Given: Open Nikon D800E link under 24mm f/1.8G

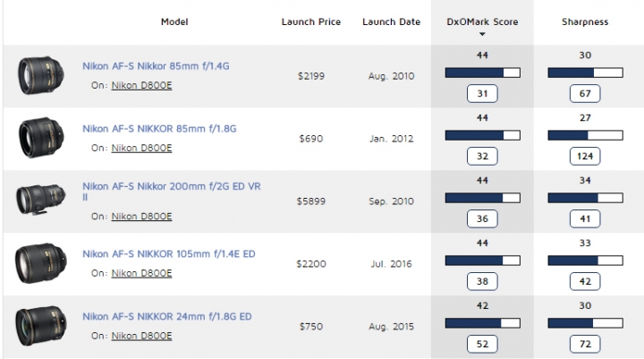Looking at the screenshot, I should 141,335.
